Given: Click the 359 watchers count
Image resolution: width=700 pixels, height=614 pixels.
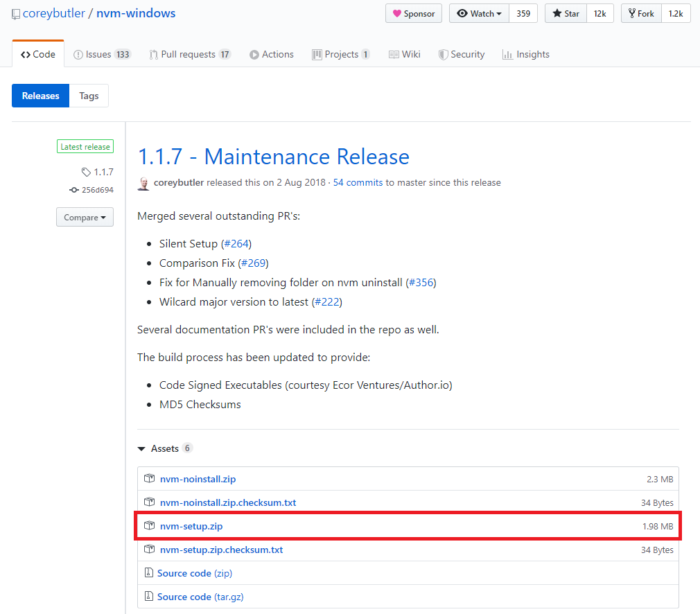Looking at the screenshot, I should click(523, 13).
